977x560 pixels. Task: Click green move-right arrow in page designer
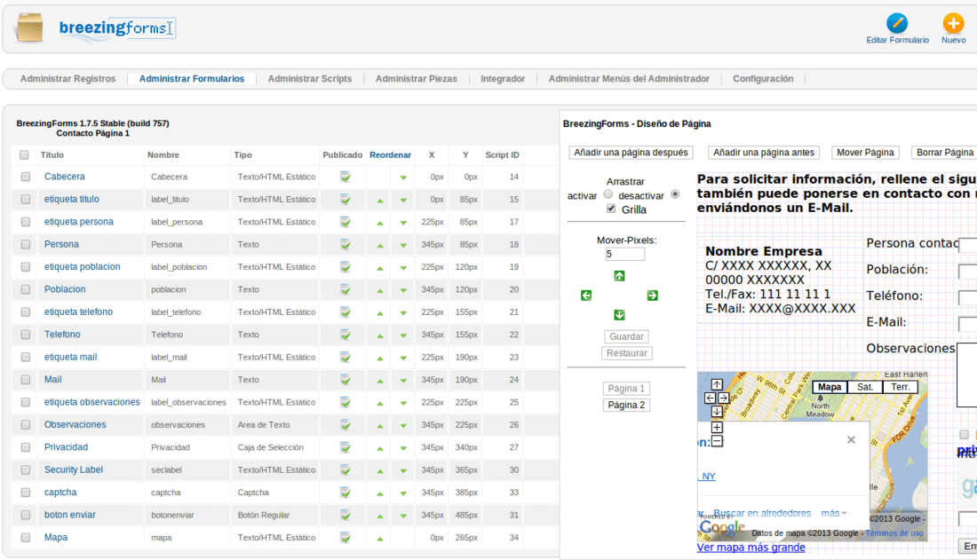point(653,296)
